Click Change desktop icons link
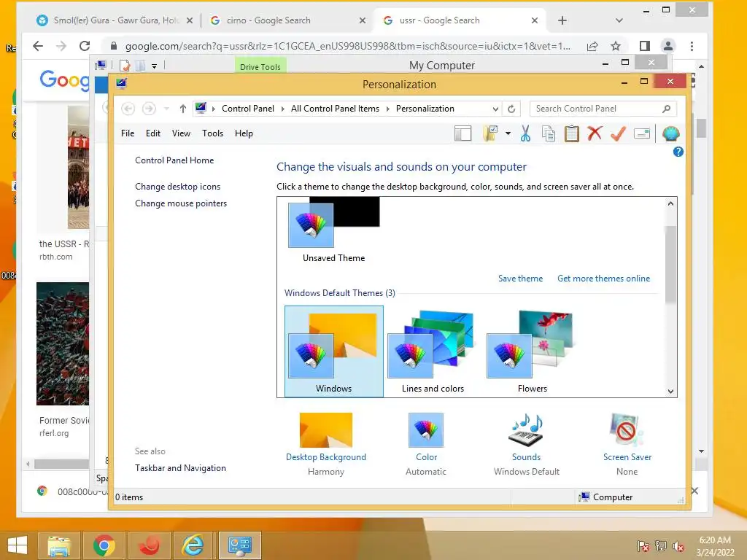 tap(178, 187)
